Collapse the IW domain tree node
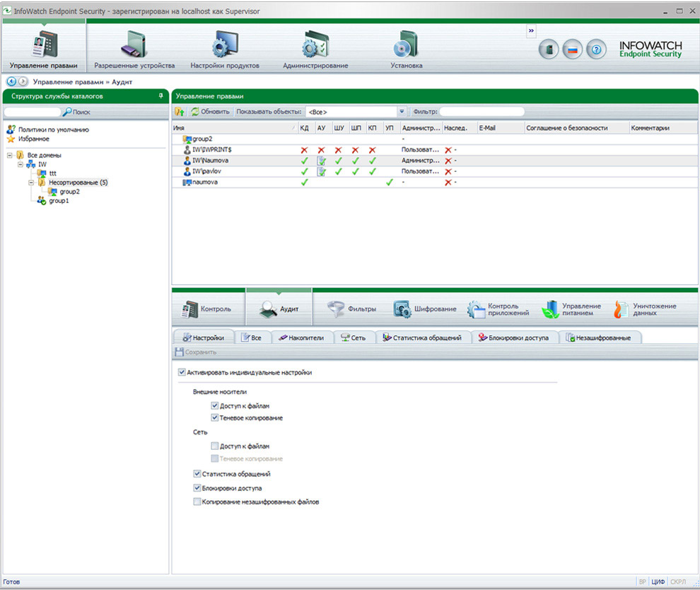Screen dimensions: 700x590 pyautogui.click(x=20, y=164)
